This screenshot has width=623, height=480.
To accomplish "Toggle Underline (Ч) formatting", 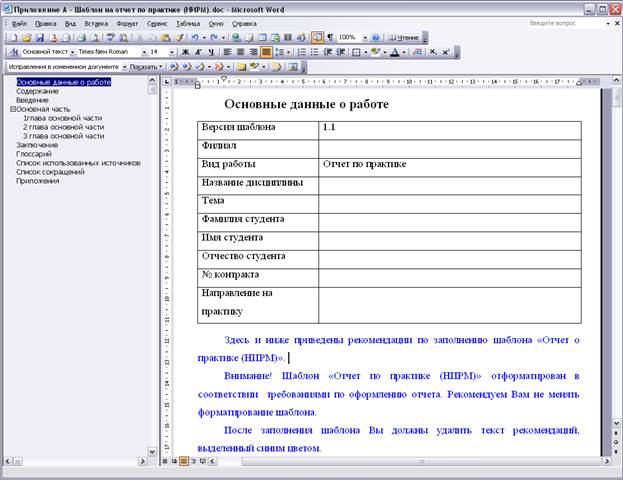I will coord(211,51).
